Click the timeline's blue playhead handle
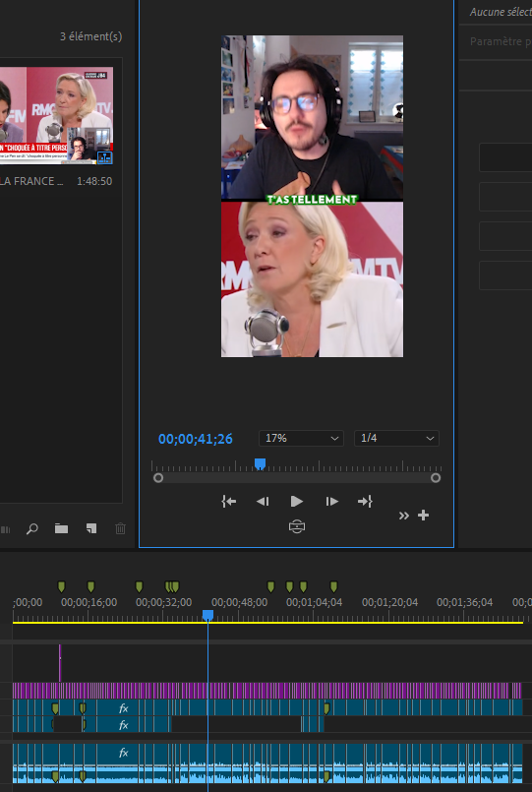 click(x=207, y=615)
